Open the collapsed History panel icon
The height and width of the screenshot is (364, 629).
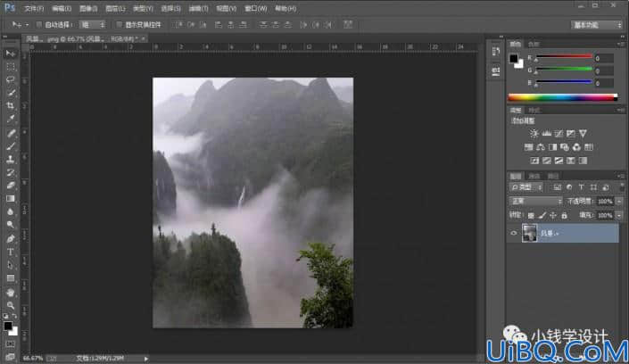click(496, 52)
